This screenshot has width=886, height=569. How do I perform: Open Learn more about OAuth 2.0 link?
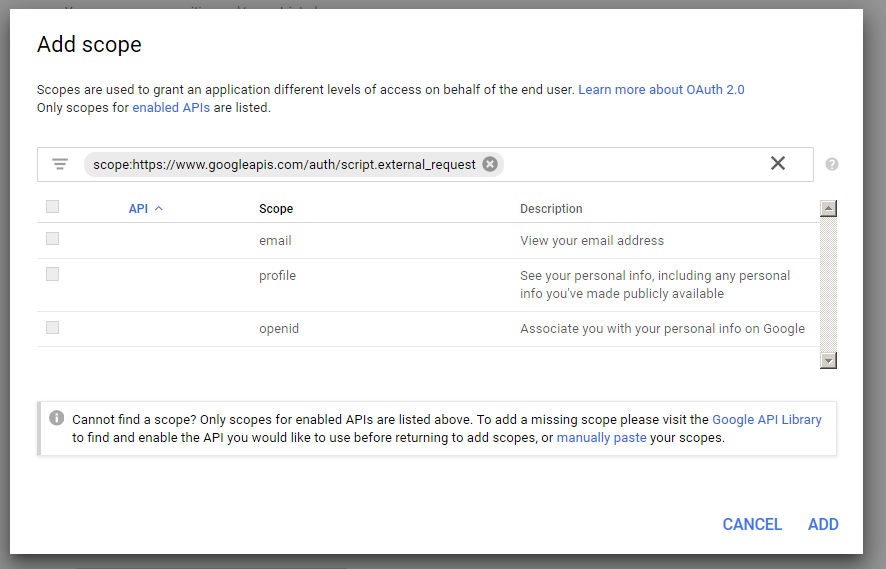click(x=661, y=90)
